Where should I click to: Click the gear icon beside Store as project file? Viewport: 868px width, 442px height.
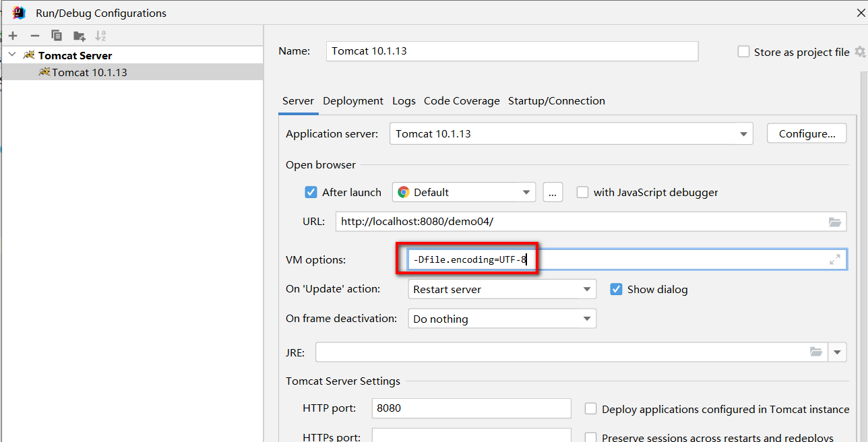[x=860, y=52]
